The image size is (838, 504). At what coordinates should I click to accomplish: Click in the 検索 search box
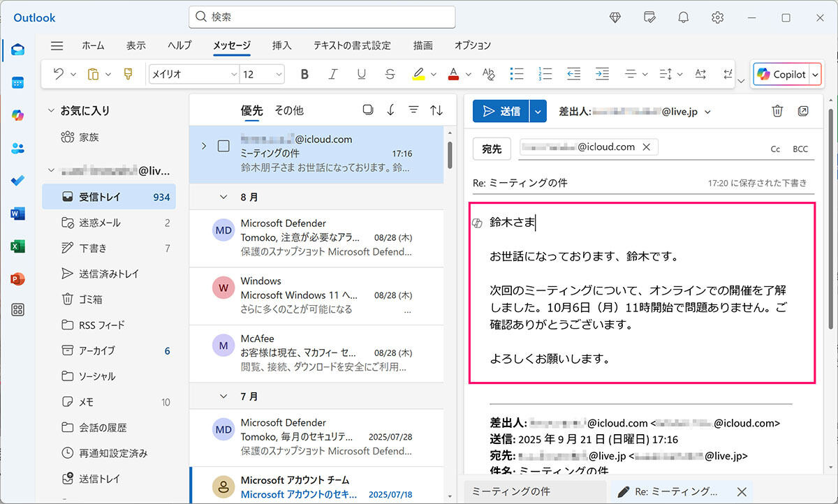[x=321, y=17]
